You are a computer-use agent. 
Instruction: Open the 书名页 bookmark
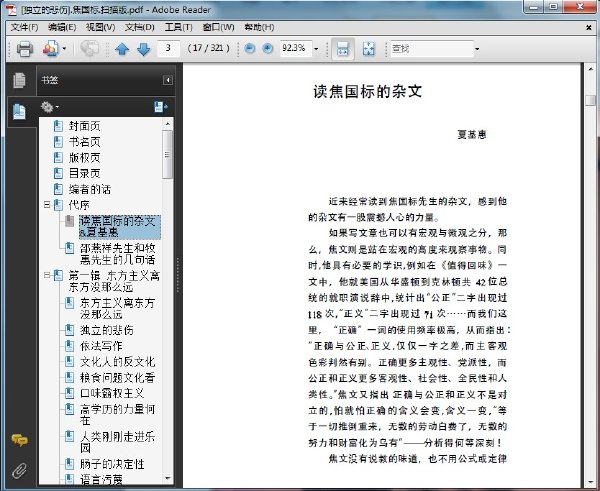tap(85, 142)
